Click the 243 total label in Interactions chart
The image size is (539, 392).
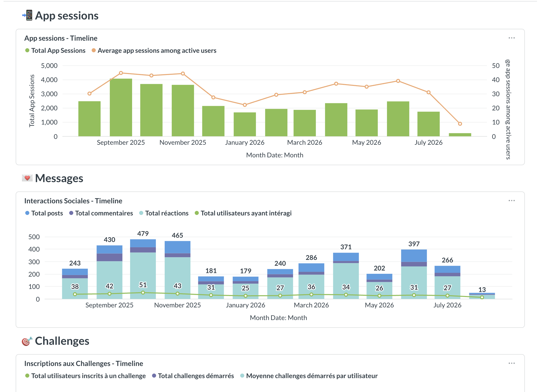point(75,263)
